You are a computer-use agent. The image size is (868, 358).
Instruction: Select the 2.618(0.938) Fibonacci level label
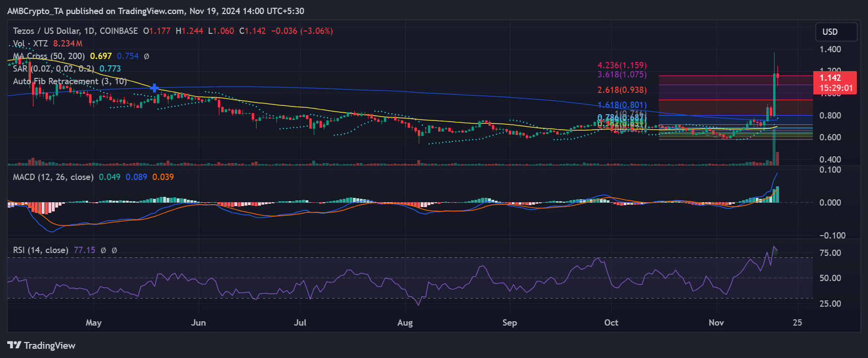(622, 90)
